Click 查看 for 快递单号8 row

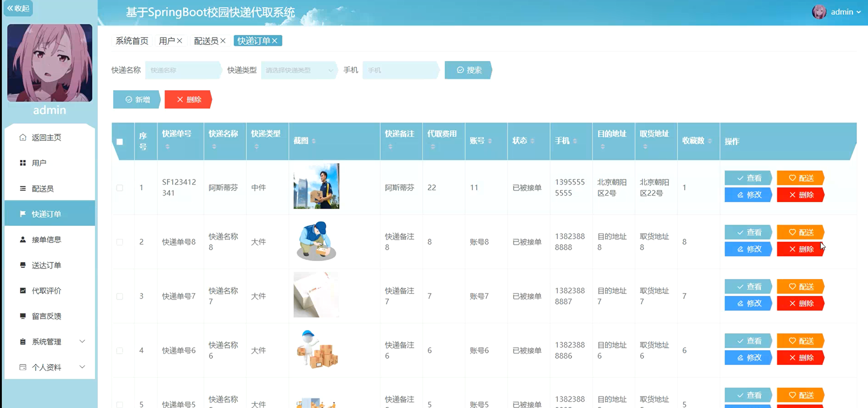click(x=748, y=232)
